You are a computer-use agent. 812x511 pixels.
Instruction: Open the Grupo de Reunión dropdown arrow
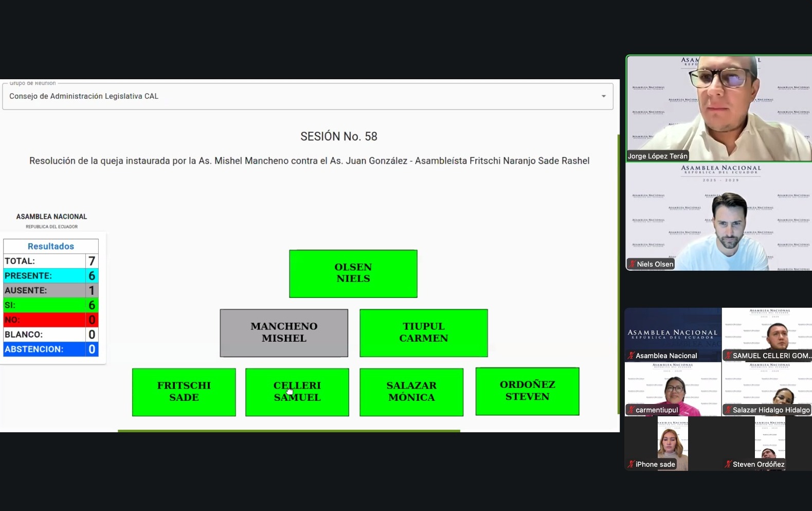604,96
